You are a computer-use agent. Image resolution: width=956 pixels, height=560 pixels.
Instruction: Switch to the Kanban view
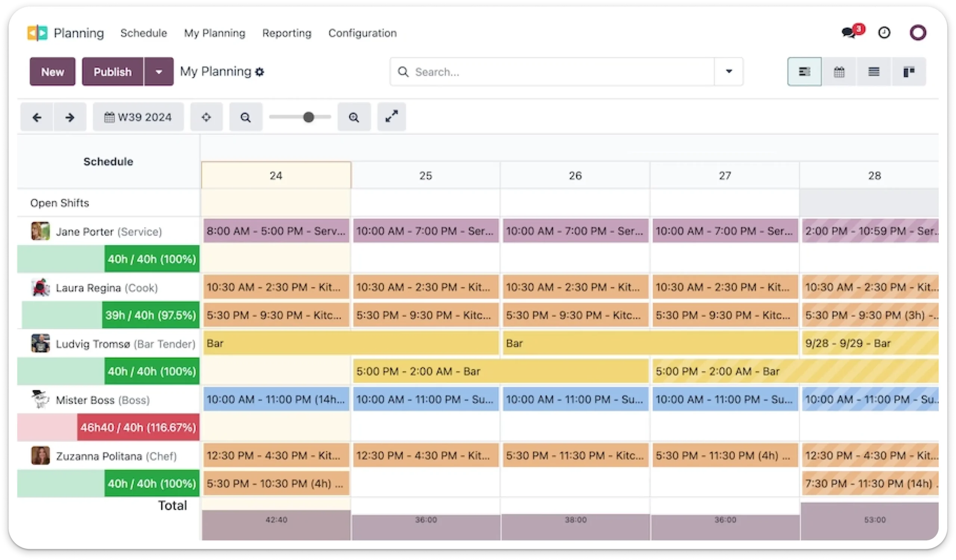point(909,71)
